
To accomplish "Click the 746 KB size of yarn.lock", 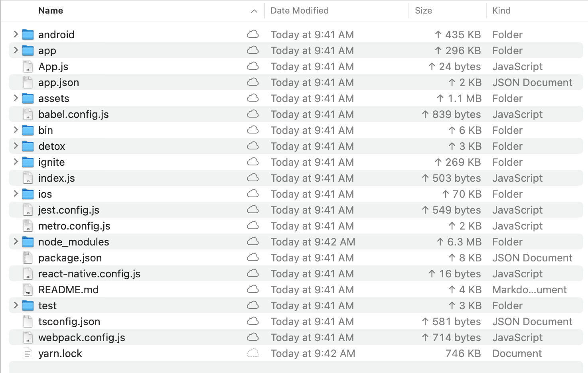I will coord(463,353).
